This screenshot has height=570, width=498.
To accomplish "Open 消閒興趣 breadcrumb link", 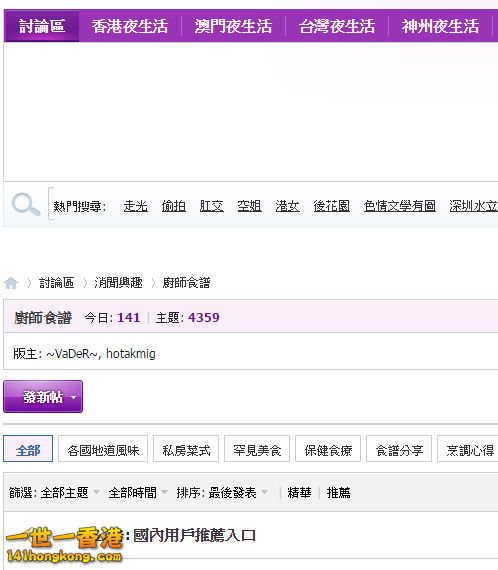I will coord(118,283).
